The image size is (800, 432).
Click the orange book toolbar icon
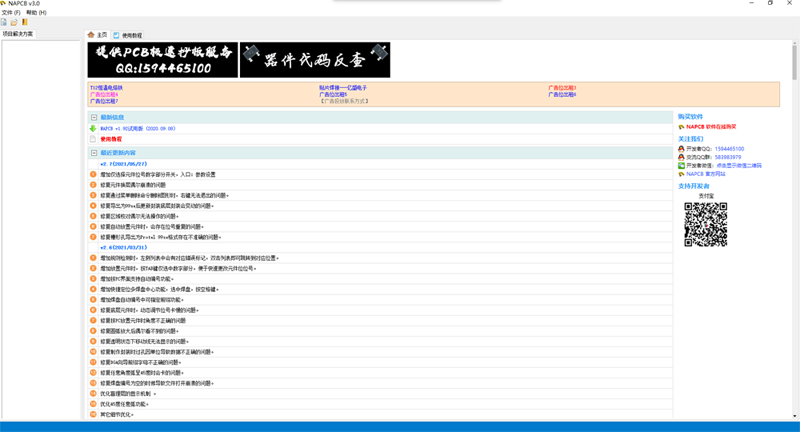click(x=24, y=22)
